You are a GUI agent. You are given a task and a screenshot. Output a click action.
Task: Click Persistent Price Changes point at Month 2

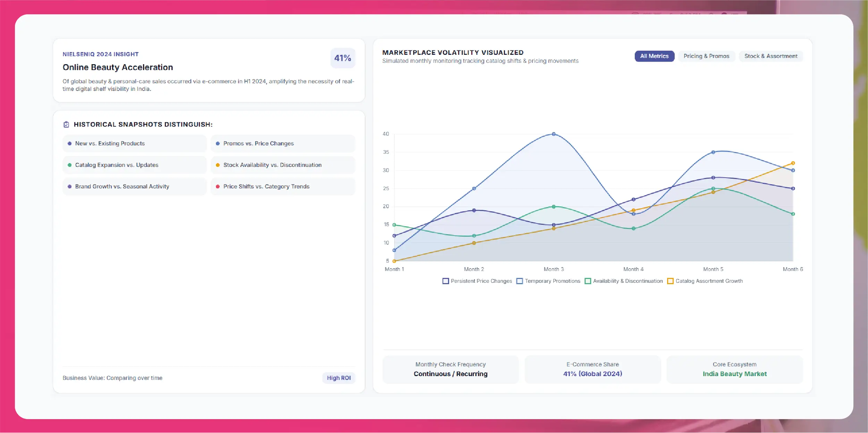tap(474, 210)
